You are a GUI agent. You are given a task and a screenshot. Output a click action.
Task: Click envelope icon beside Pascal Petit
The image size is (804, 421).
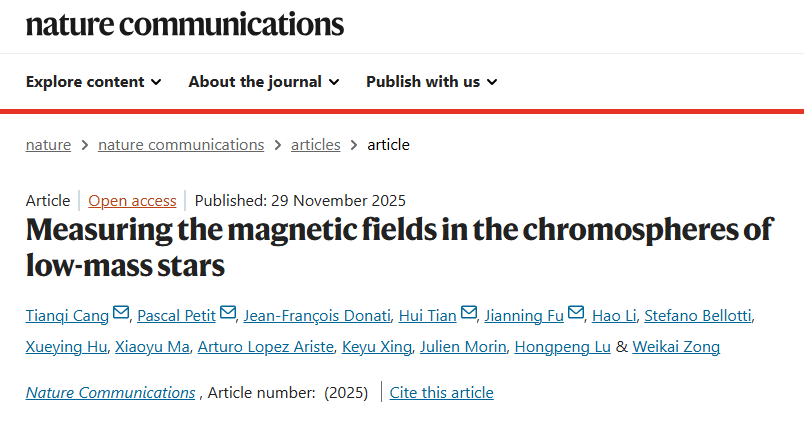[229, 314]
